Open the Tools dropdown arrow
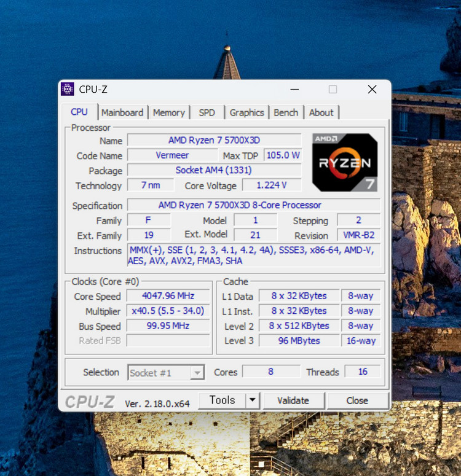The height and width of the screenshot is (476, 461). pyautogui.click(x=253, y=400)
